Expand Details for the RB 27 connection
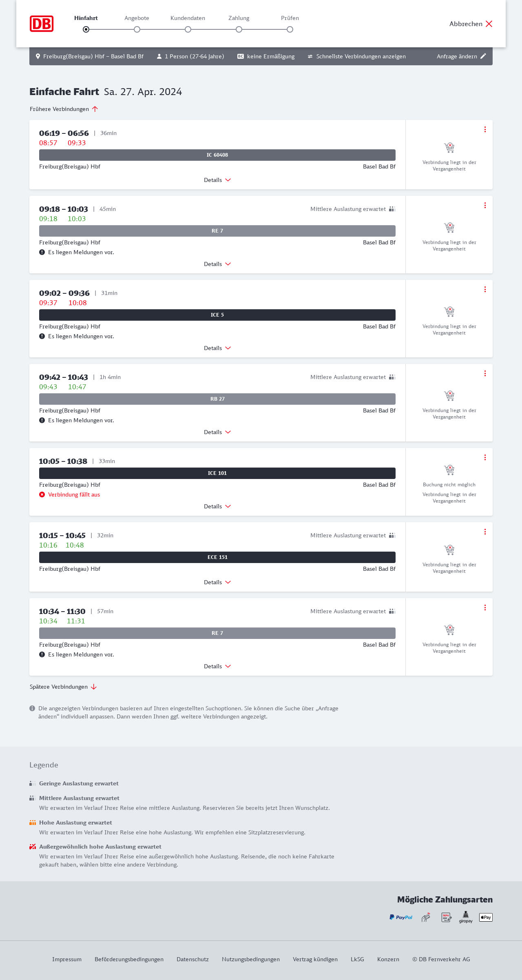This screenshot has width=522, height=980. [217, 432]
